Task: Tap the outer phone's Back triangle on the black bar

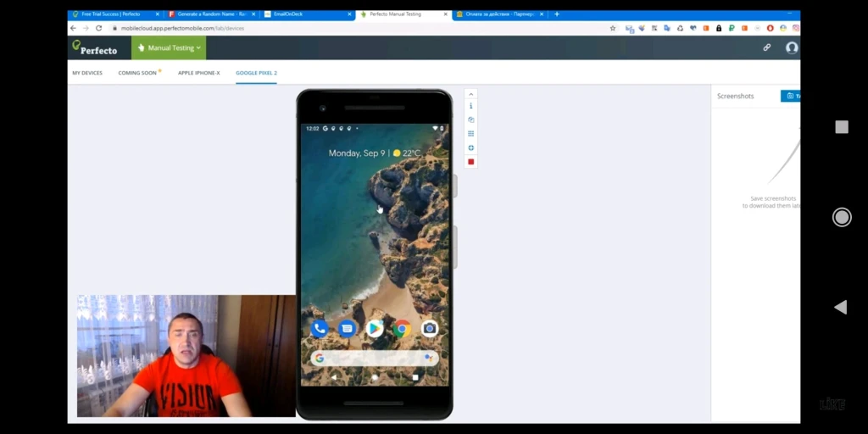Action: tap(840, 307)
